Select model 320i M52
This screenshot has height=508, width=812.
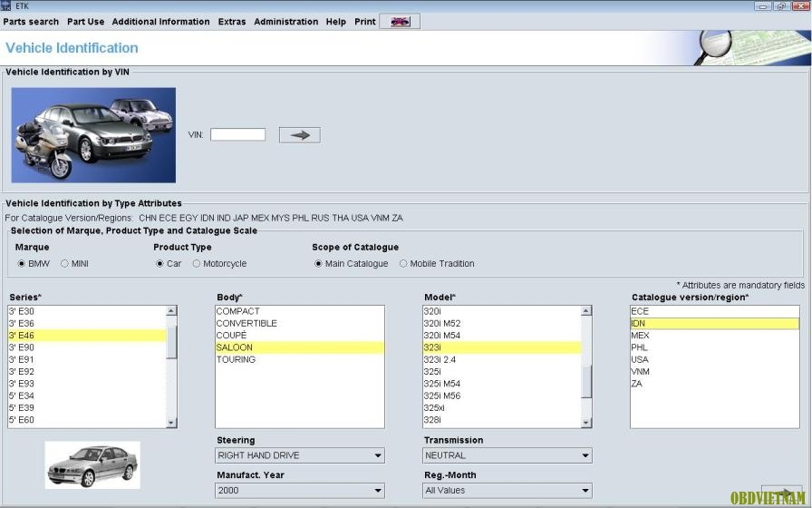point(502,323)
